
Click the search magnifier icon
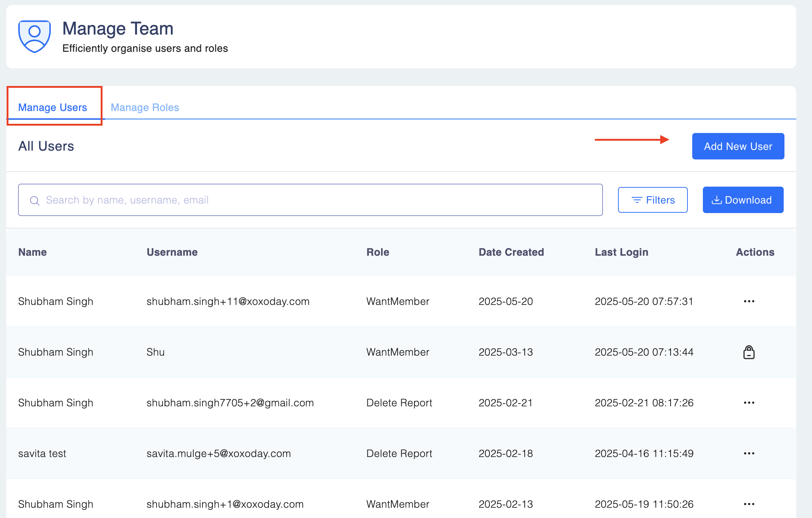pyautogui.click(x=35, y=201)
